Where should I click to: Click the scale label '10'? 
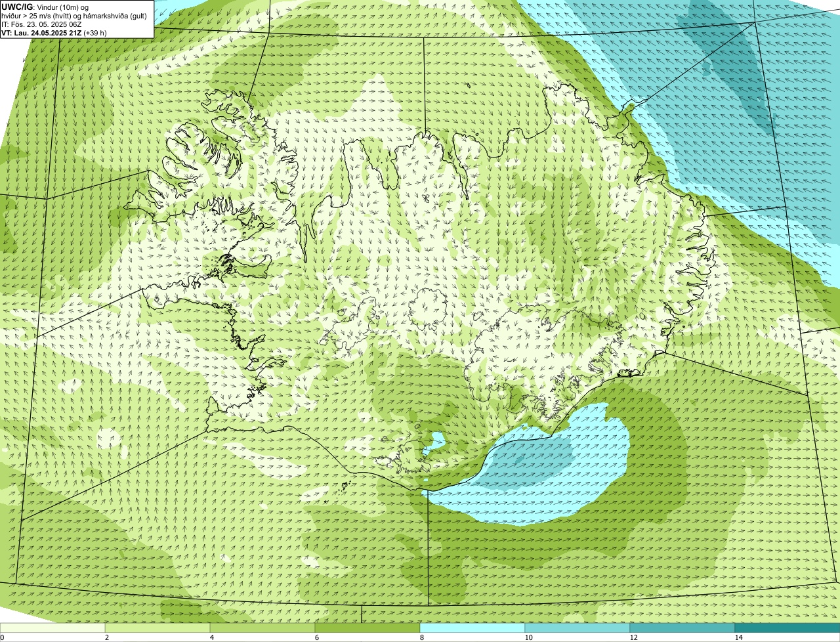pyautogui.click(x=528, y=637)
